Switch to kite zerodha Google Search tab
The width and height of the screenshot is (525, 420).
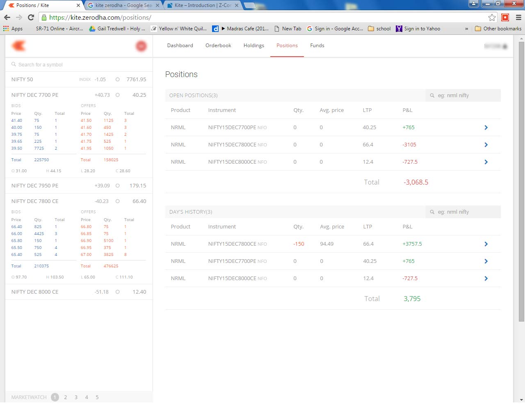point(123,5)
